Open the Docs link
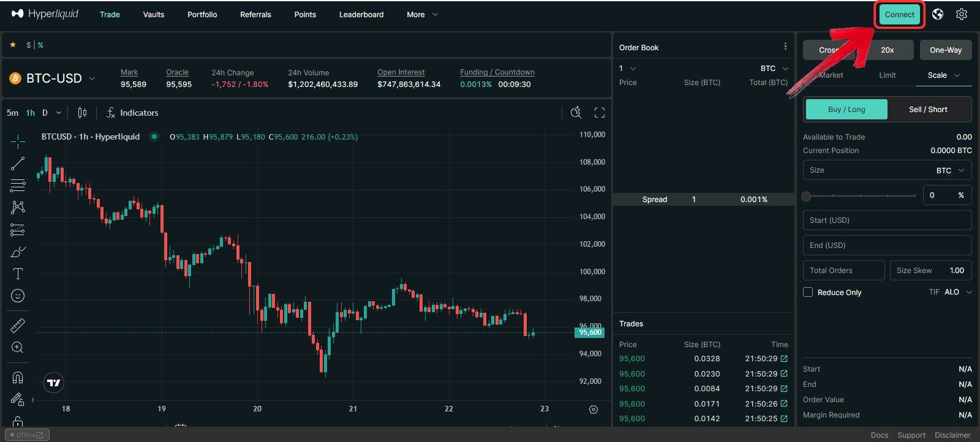The height and width of the screenshot is (442, 980). coord(879,435)
